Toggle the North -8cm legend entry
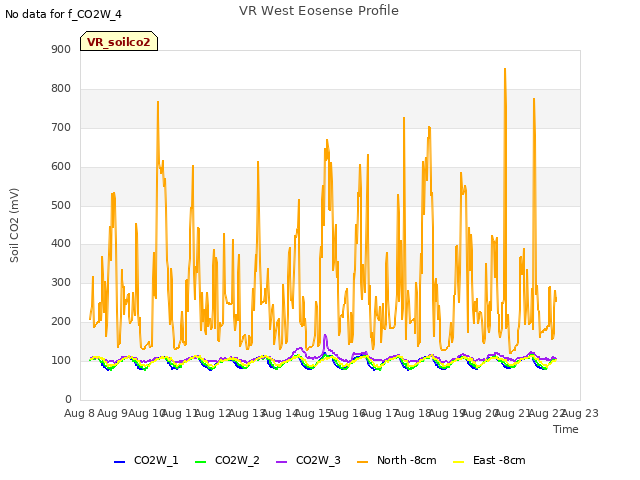 click(x=397, y=460)
